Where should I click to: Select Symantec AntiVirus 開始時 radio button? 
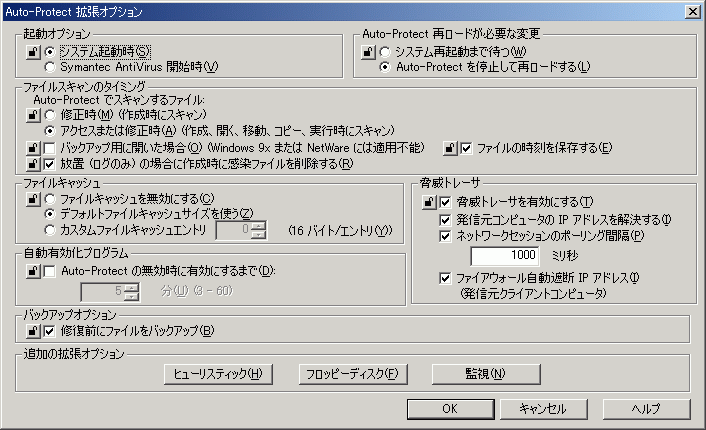(50, 67)
